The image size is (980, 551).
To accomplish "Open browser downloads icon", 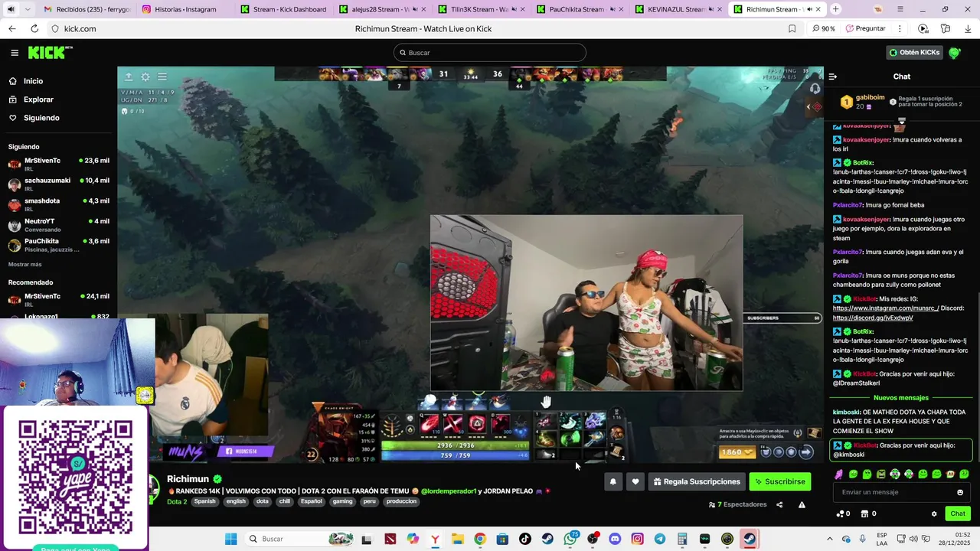I will tap(968, 28).
